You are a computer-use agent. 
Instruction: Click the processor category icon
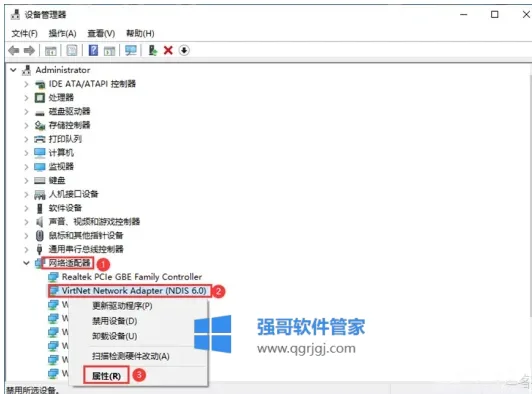(x=40, y=98)
